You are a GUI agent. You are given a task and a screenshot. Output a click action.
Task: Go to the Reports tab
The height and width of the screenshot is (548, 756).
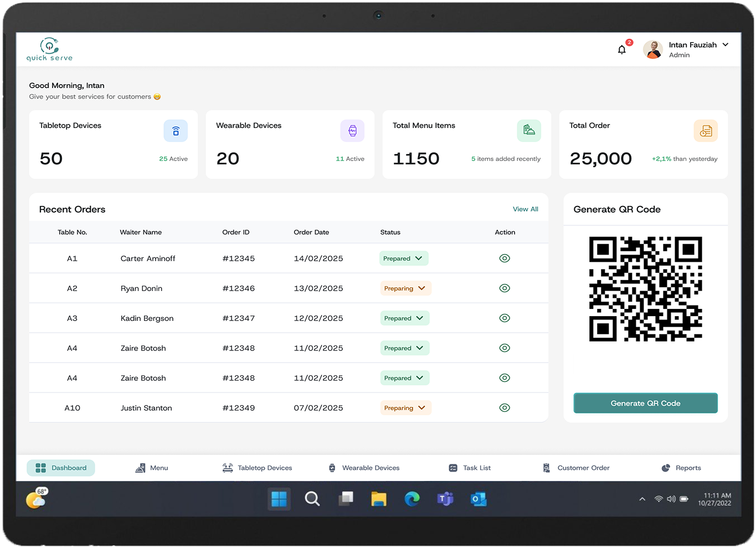(x=681, y=468)
